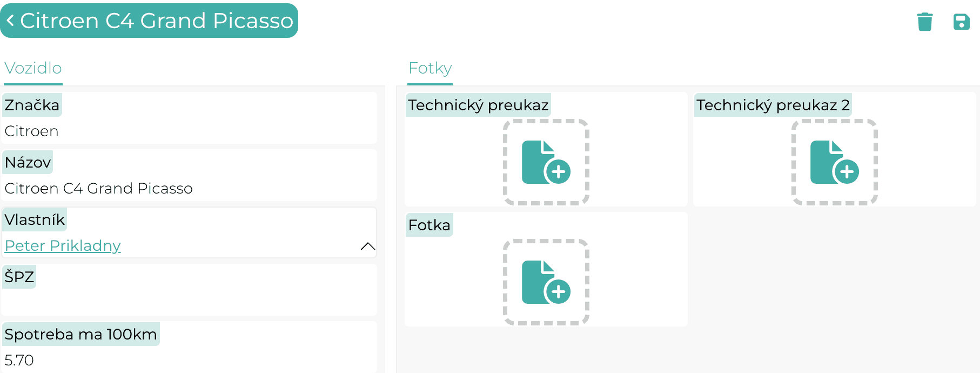This screenshot has width=980, height=373.
Task: Click the Technický preukaz 2 label
Action: (x=773, y=105)
